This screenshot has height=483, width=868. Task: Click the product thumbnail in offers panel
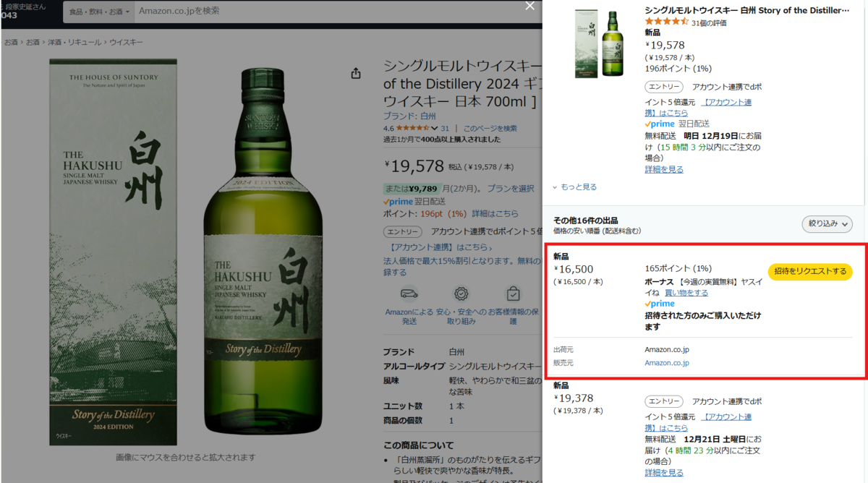click(600, 44)
